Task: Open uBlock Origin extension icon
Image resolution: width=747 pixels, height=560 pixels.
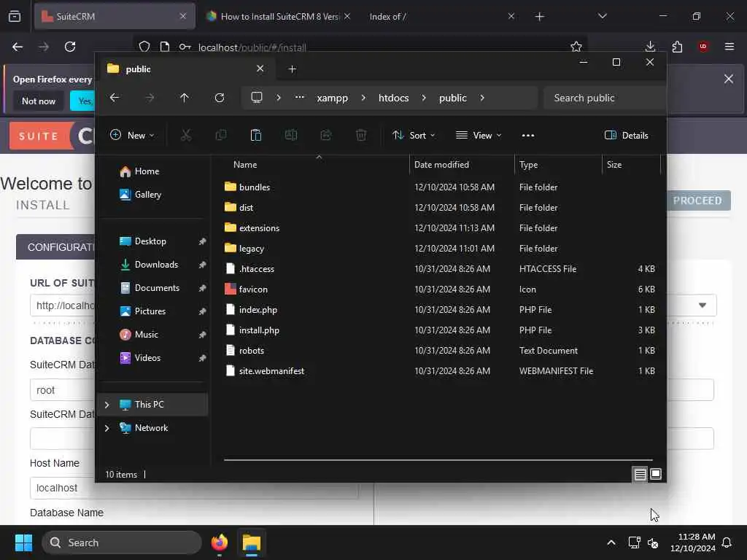Action: tap(703, 47)
